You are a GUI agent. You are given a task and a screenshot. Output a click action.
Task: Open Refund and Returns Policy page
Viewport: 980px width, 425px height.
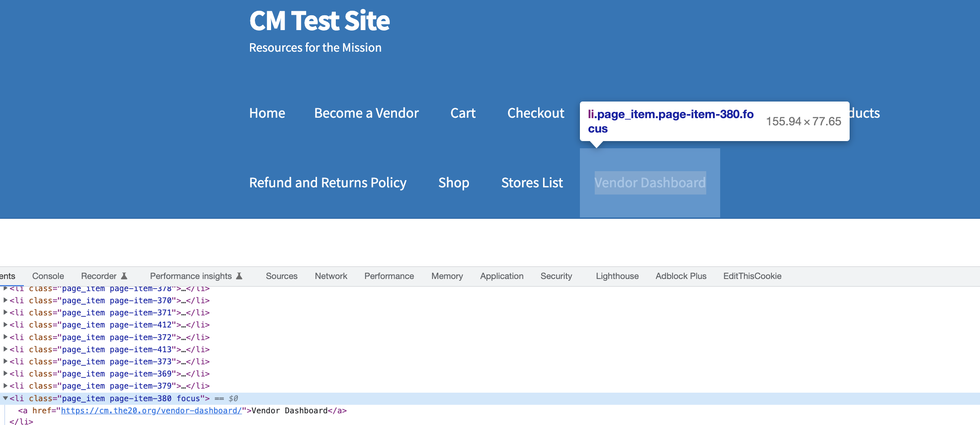(x=328, y=182)
